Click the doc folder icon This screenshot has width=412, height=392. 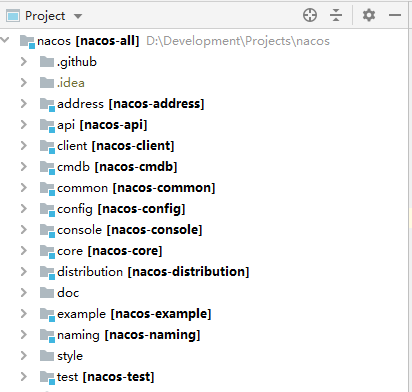(x=47, y=293)
